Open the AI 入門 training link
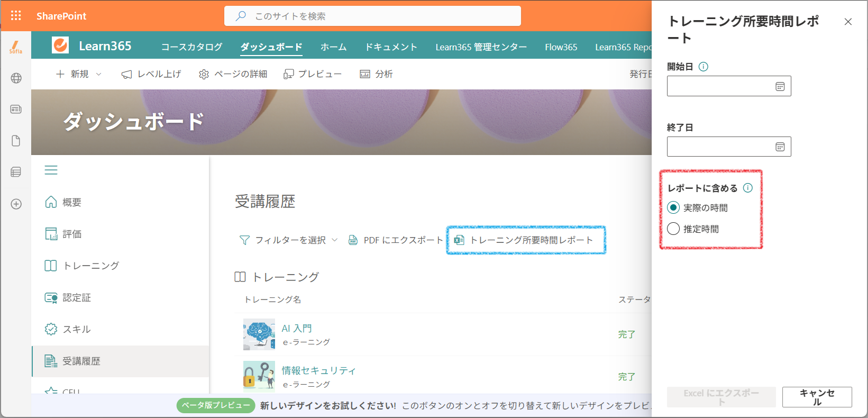The width and height of the screenshot is (868, 418). (297, 329)
